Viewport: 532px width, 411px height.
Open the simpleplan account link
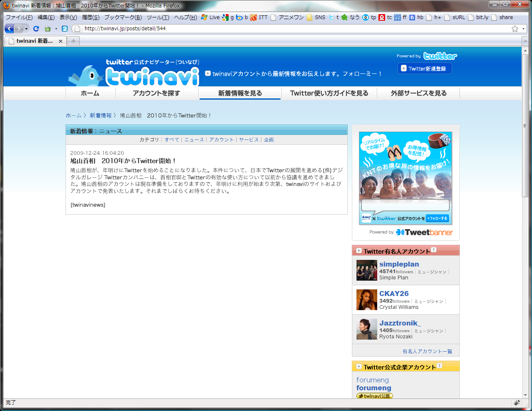pyautogui.click(x=399, y=264)
